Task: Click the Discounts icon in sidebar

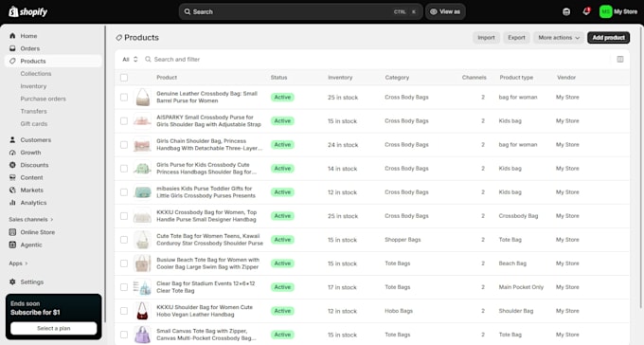Action: (x=12, y=165)
